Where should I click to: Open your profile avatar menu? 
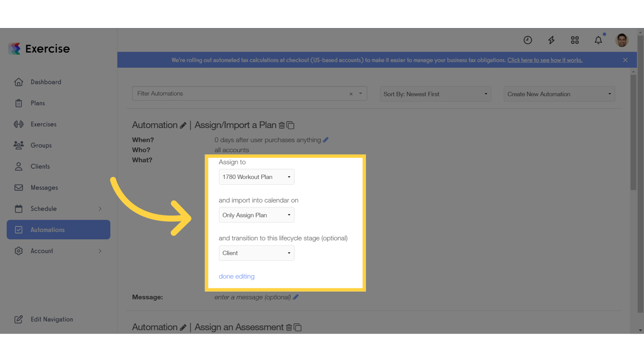pyautogui.click(x=621, y=40)
